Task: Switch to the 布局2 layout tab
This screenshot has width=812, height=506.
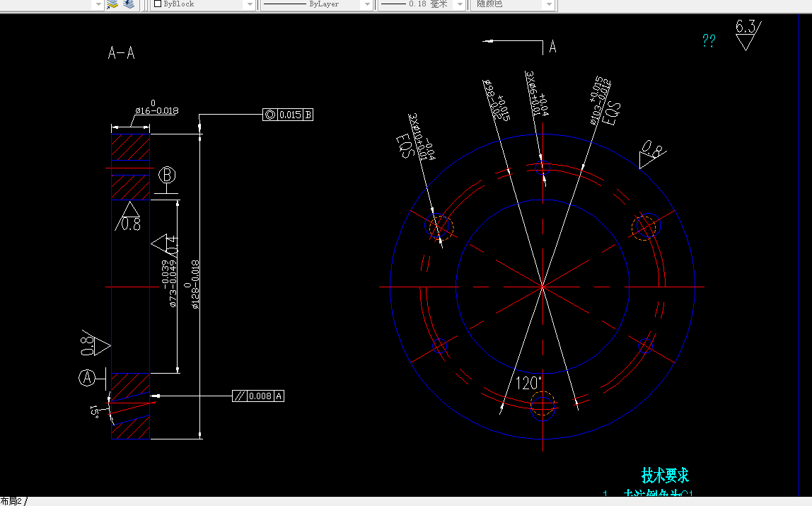Action: pyautogui.click(x=11, y=501)
